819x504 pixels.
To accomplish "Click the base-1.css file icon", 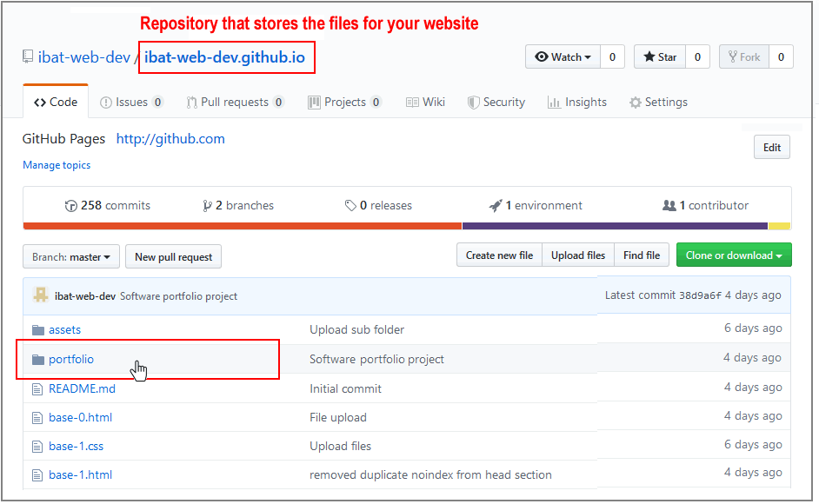I will (37, 447).
